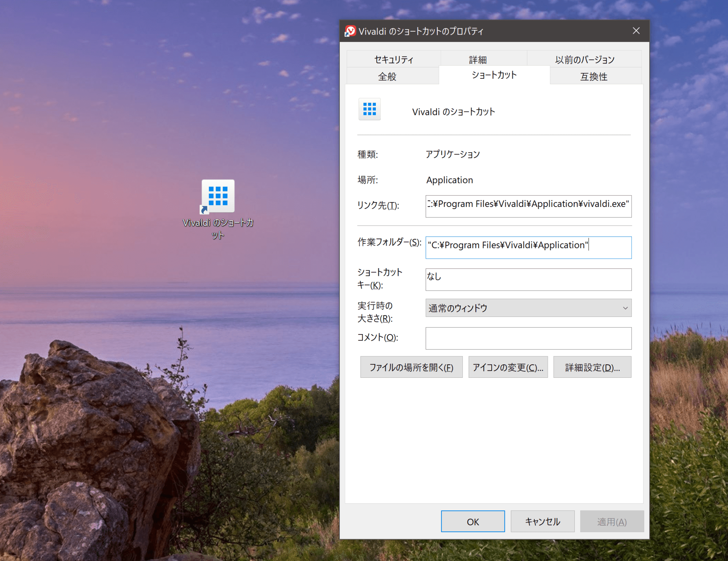Click the 適用 apply button
Viewport: 728px width, 561px height.
pyautogui.click(x=612, y=522)
